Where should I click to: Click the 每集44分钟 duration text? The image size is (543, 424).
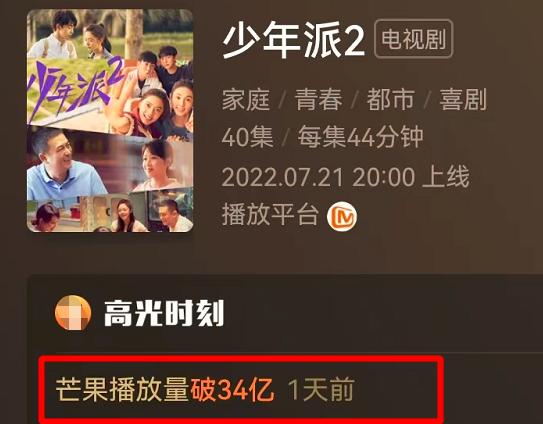pos(360,137)
